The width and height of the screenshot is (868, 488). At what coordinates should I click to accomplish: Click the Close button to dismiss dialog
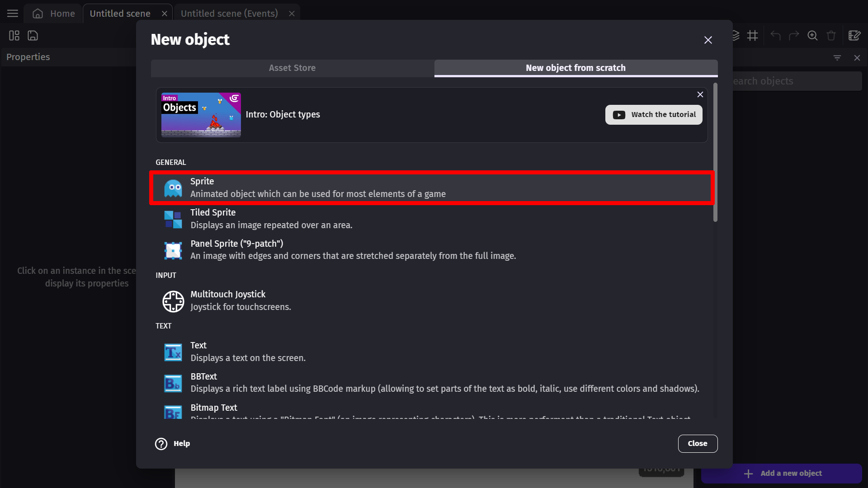pyautogui.click(x=698, y=443)
